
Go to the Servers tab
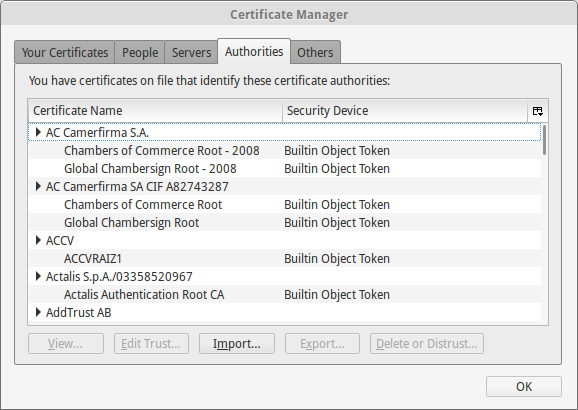191,52
